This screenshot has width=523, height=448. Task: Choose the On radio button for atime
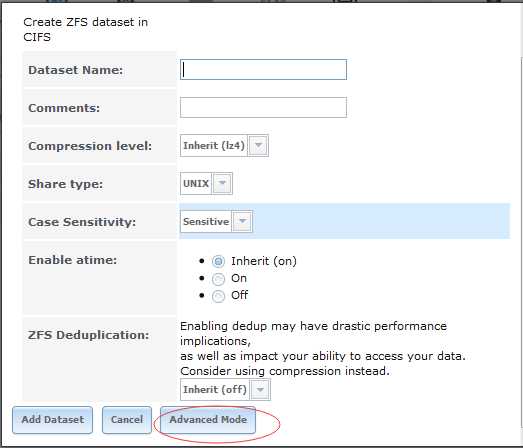pyautogui.click(x=218, y=279)
